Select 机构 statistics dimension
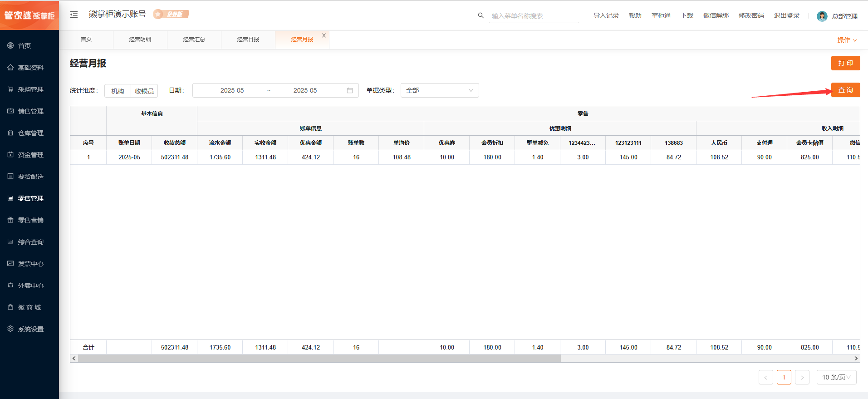The image size is (868, 399). pyautogui.click(x=118, y=91)
